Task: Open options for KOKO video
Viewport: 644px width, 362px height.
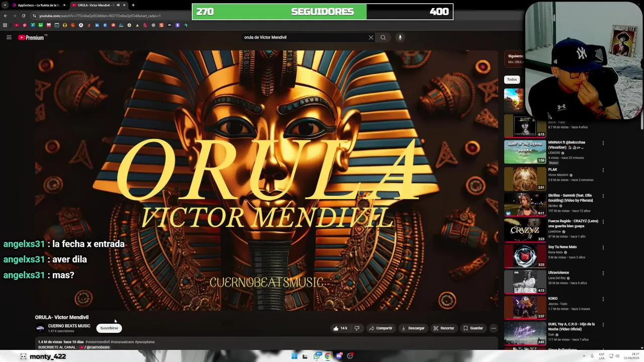Action: click(603, 299)
